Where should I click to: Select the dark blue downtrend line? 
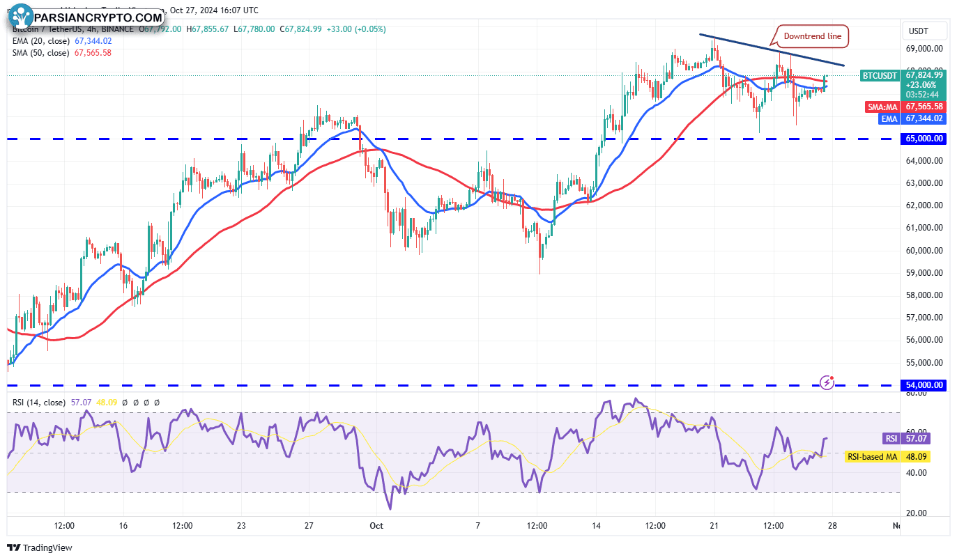tap(772, 49)
